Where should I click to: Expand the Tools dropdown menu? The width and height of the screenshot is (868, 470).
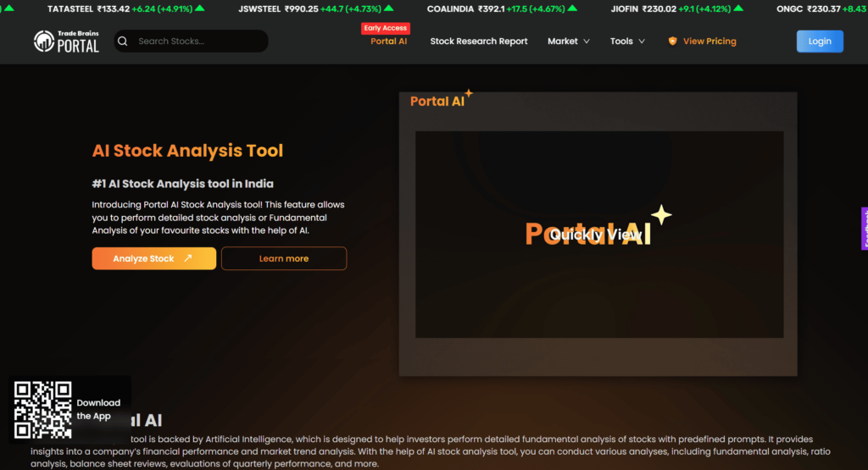(627, 41)
